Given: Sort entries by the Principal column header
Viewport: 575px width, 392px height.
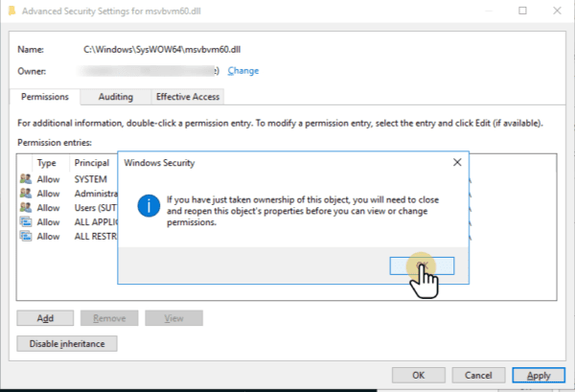Looking at the screenshot, I should pyautogui.click(x=91, y=164).
